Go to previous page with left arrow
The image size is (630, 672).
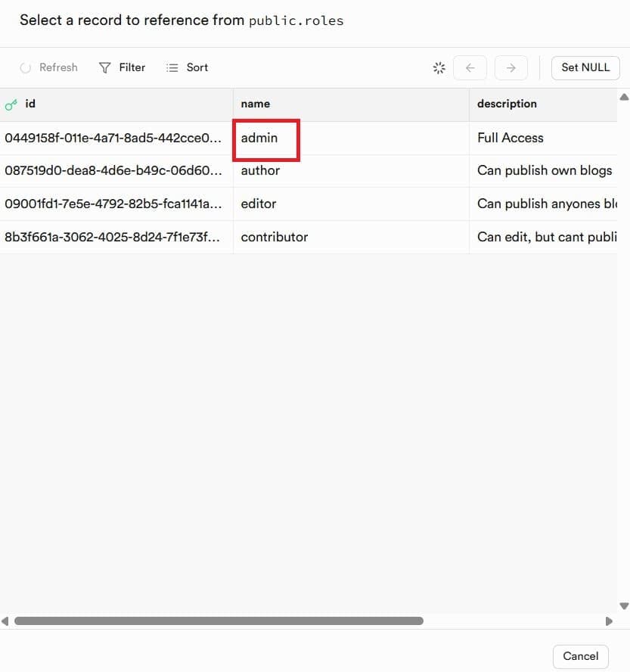click(x=470, y=67)
